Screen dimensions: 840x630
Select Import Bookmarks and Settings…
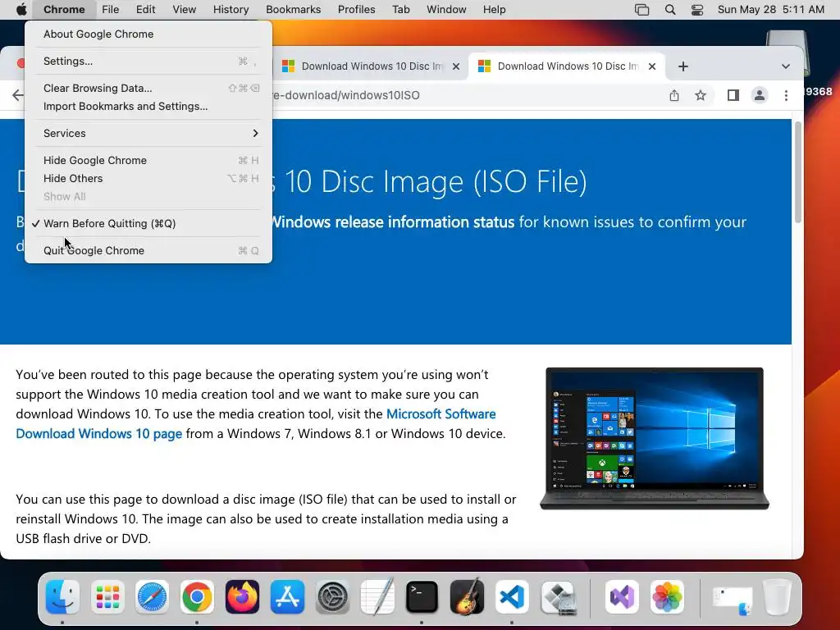point(148,106)
